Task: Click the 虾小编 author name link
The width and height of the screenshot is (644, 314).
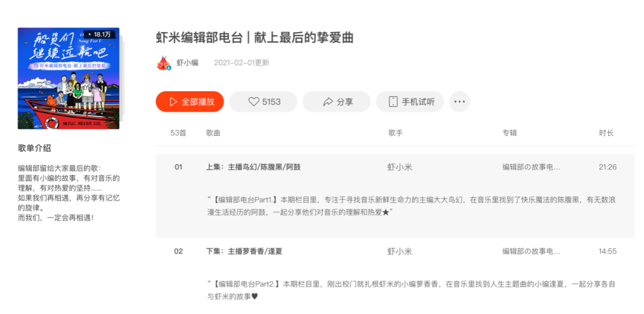Action: point(187,63)
